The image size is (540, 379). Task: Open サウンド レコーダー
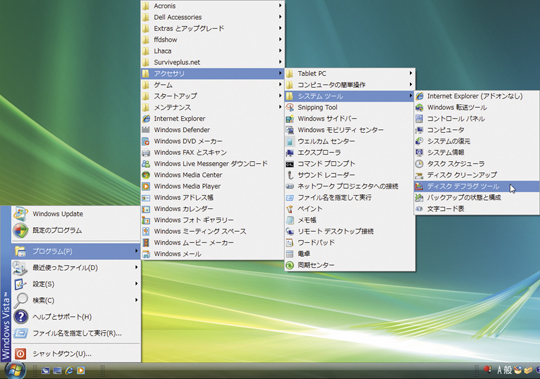point(350,175)
